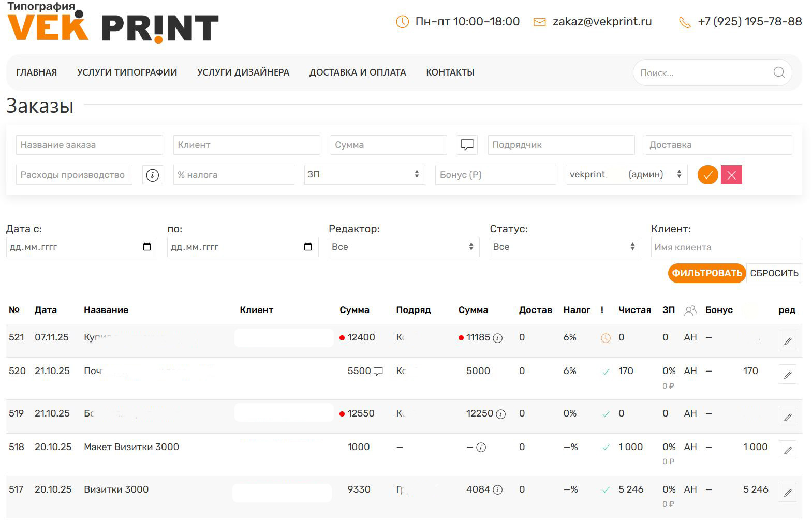Expand the Редактор filter dropdown
Screen dimensions: 812x520
click(404, 247)
